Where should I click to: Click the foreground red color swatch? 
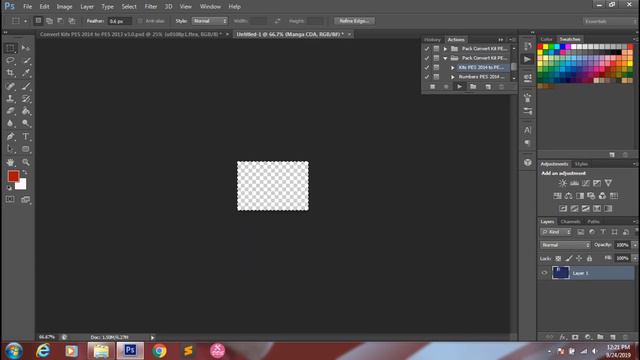13,176
